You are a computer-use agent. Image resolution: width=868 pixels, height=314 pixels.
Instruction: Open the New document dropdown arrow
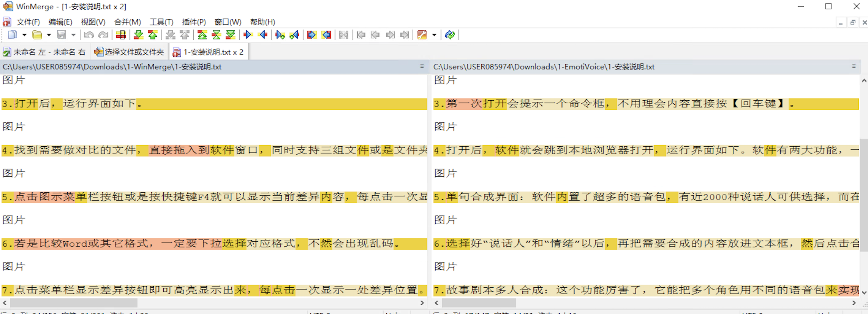(x=24, y=35)
